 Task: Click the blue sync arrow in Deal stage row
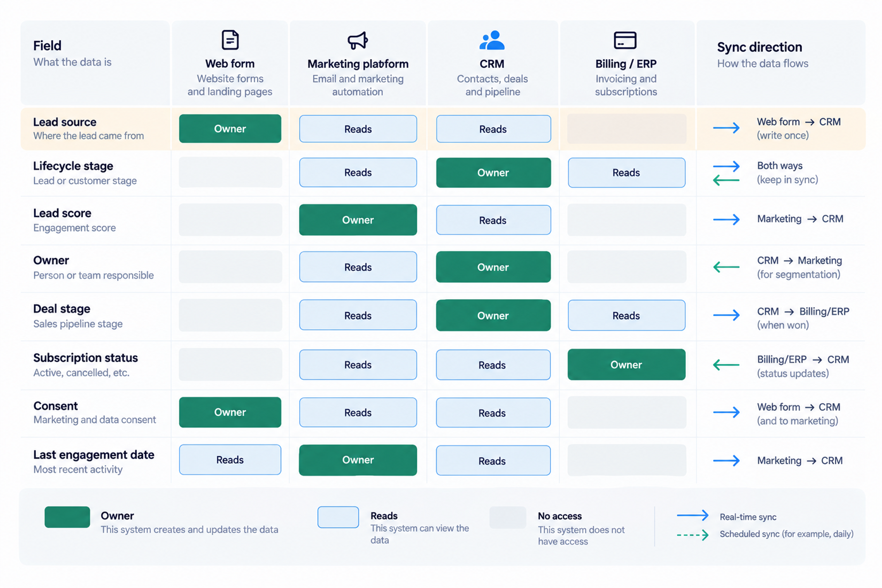tap(726, 315)
